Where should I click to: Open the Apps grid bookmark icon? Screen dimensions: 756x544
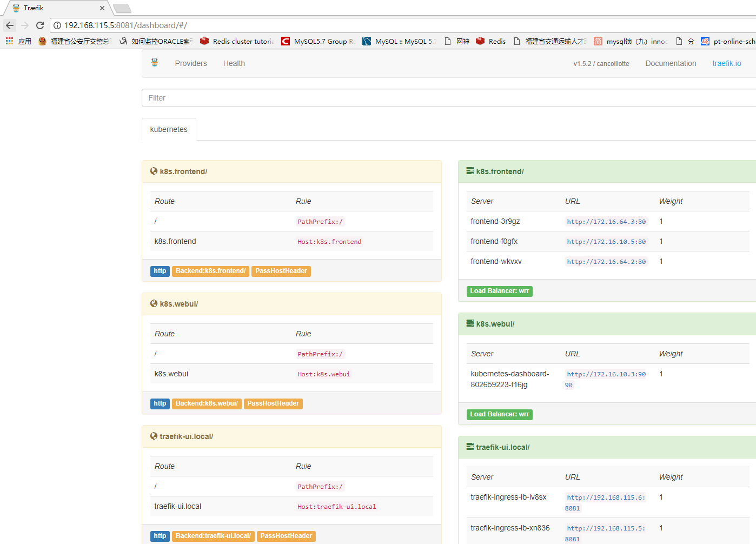click(9, 41)
